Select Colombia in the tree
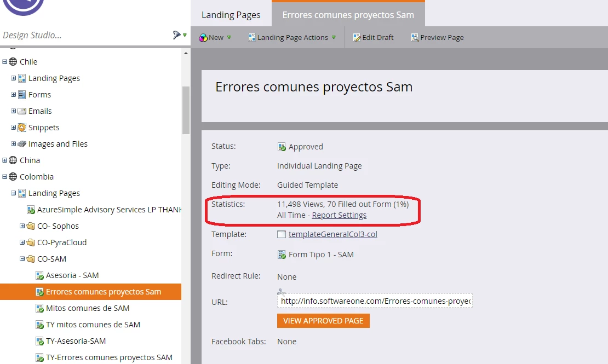 coord(37,177)
